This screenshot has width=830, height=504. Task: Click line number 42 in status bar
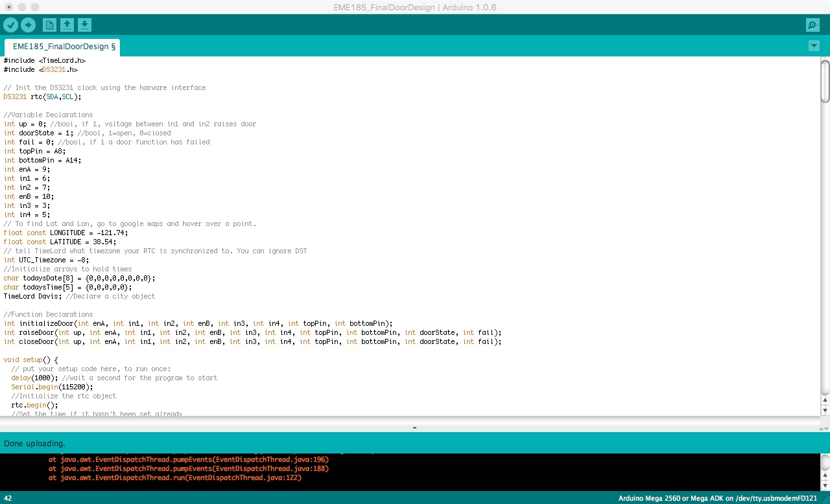[8, 498]
